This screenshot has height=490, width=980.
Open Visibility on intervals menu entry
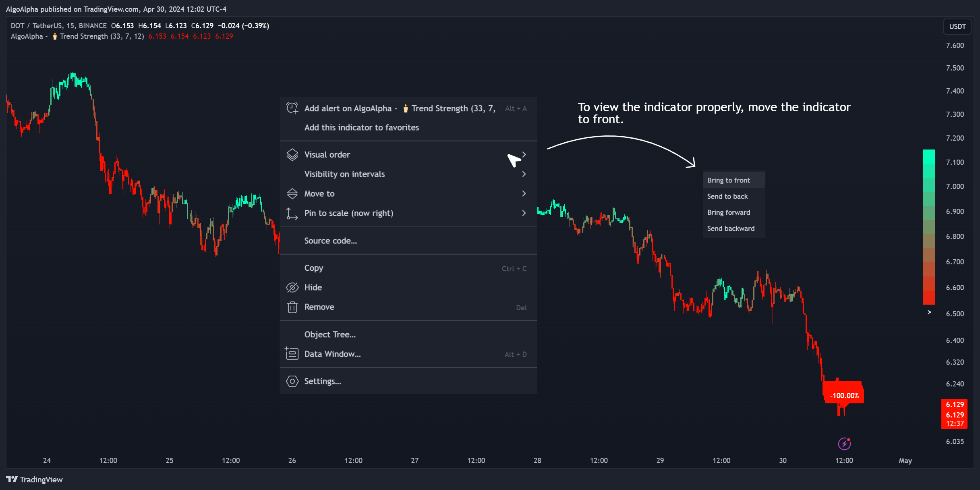pos(408,174)
